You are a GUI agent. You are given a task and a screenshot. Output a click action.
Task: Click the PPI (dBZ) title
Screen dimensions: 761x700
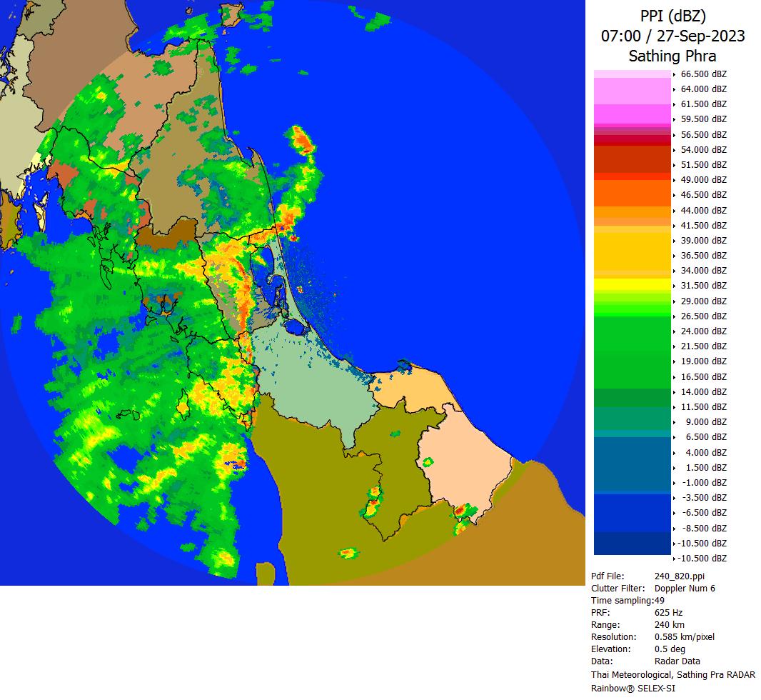(x=672, y=16)
